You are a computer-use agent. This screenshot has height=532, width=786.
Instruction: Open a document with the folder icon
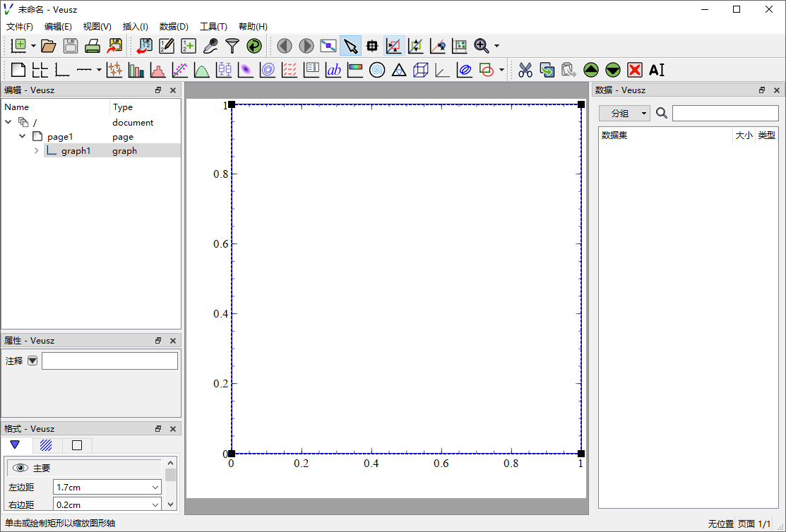click(49, 46)
